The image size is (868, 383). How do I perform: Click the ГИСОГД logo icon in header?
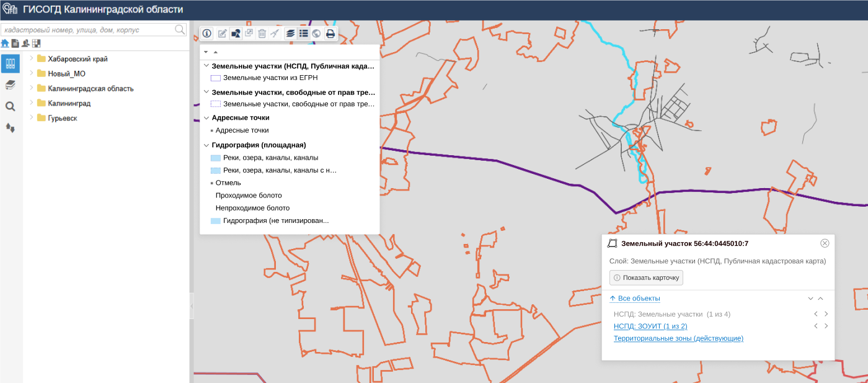coord(11,9)
